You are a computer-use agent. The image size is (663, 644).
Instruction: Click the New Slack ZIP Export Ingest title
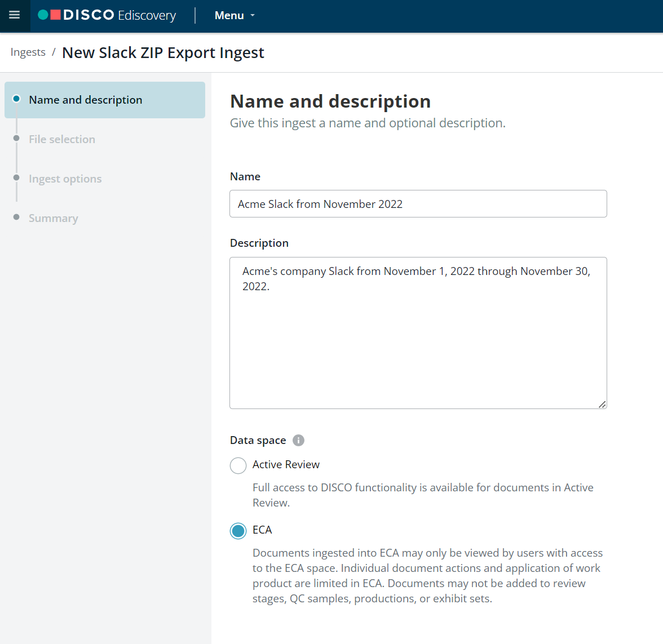point(163,53)
